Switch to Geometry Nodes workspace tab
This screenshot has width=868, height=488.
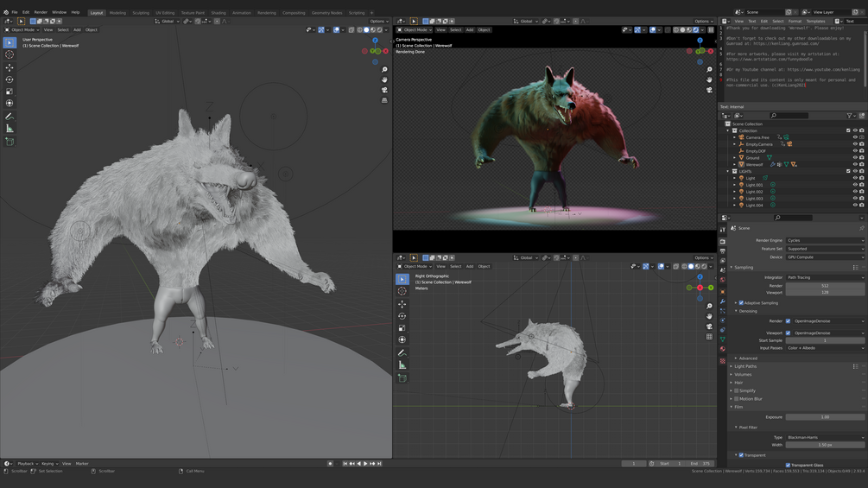point(326,13)
